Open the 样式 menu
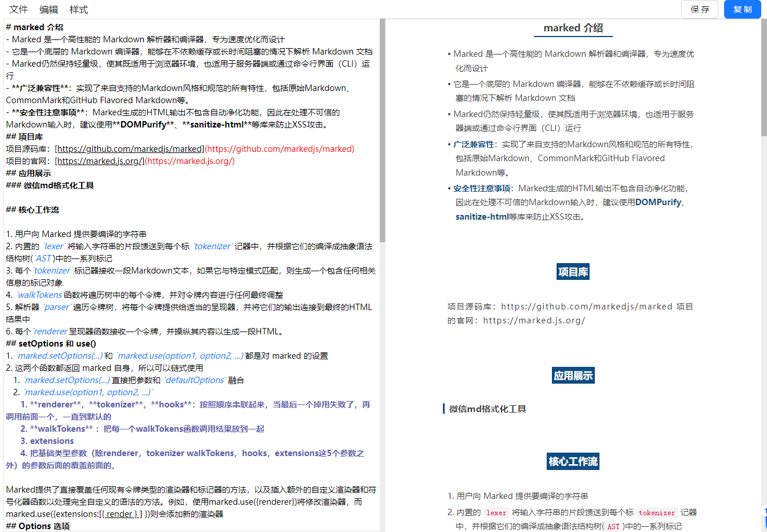Viewport: 767px width, 532px height. click(79, 9)
